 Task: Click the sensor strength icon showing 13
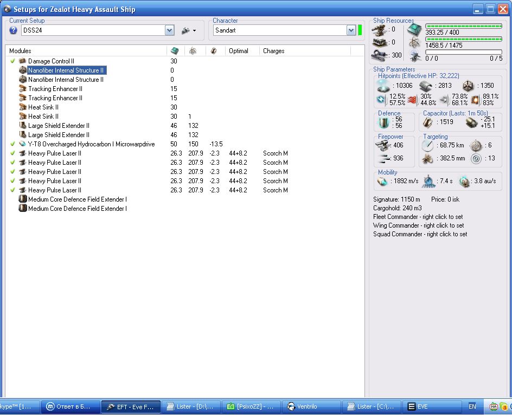[x=476, y=159]
